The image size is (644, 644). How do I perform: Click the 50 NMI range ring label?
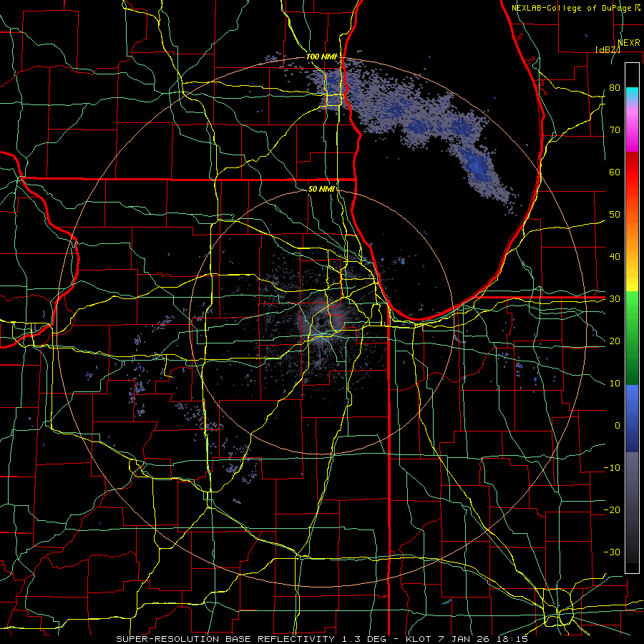pos(321,189)
